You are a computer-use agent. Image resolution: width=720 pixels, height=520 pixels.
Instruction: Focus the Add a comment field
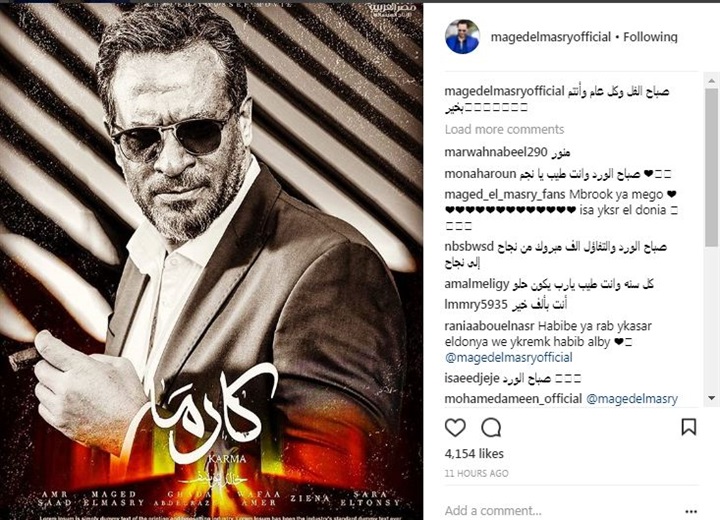point(560,510)
